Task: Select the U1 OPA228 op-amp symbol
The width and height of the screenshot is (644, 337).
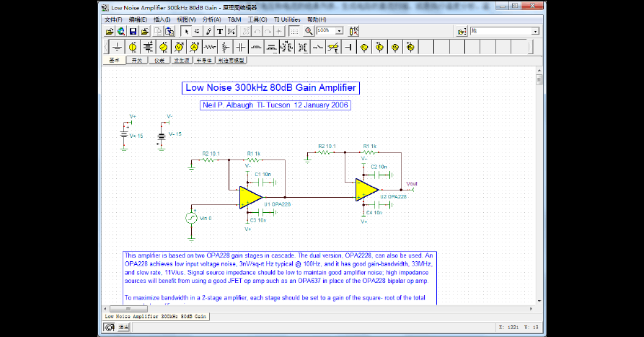Action: 250,197
